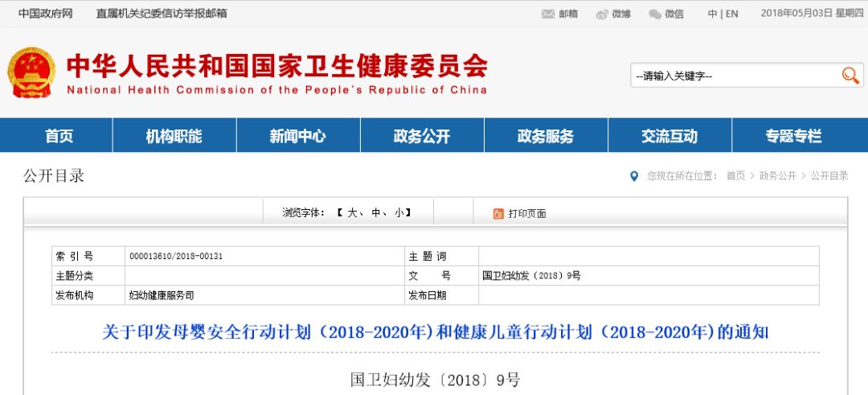Open the 机构职能 navigation tab
Screen dimensions: 868x395
click(174, 136)
